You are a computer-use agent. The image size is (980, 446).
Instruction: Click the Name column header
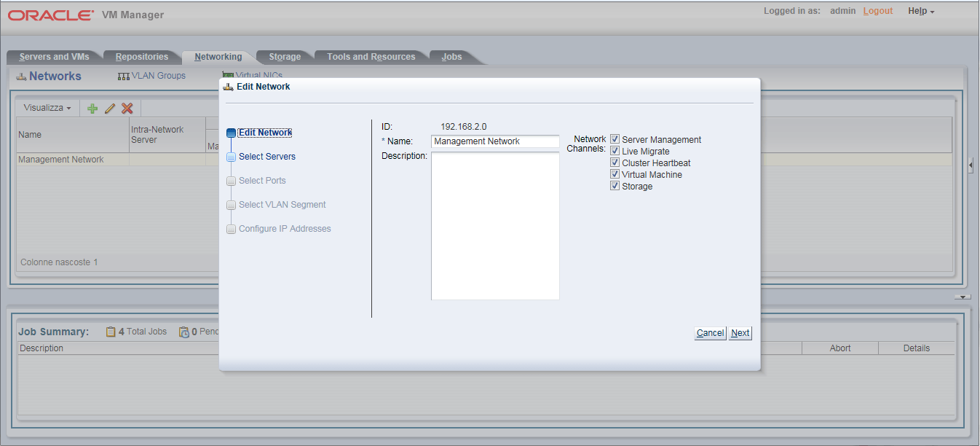tap(73, 135)
